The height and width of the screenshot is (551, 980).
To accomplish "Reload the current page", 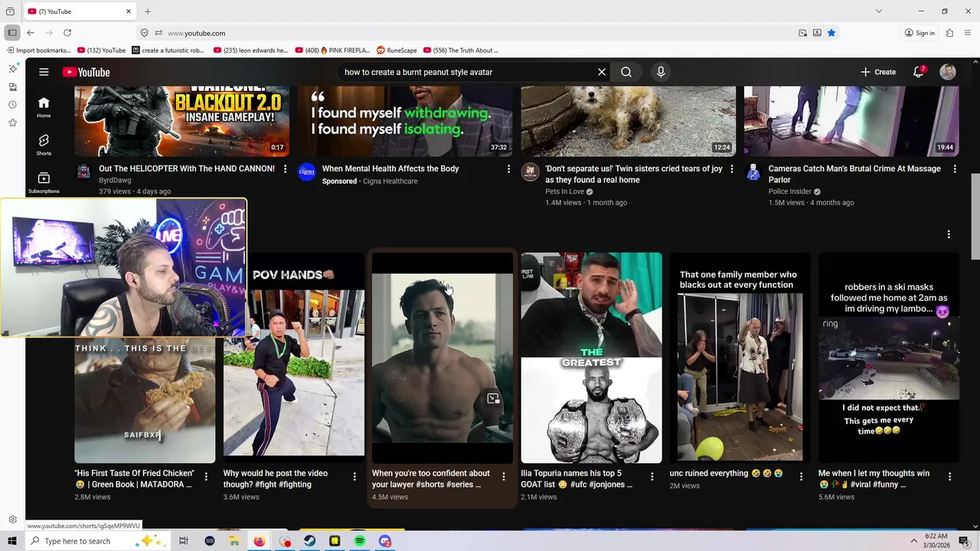I will pyautogui.click(x=67, y=33).
